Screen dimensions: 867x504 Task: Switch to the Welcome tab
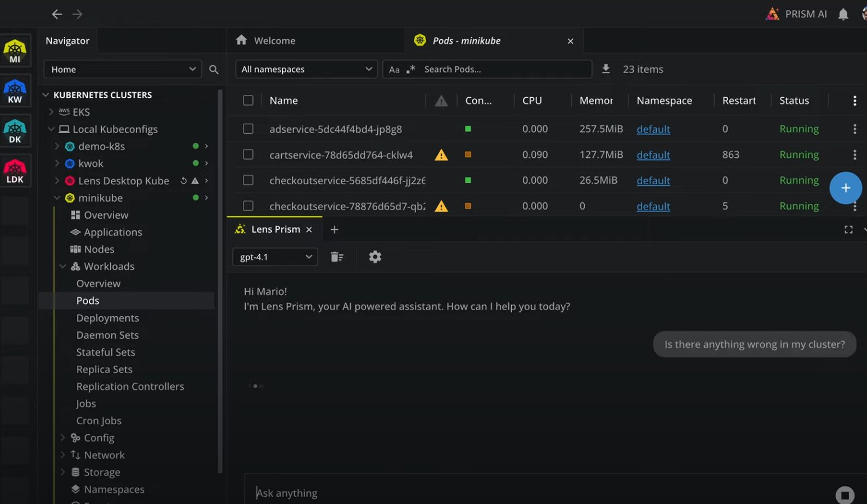tap(315, 40)
